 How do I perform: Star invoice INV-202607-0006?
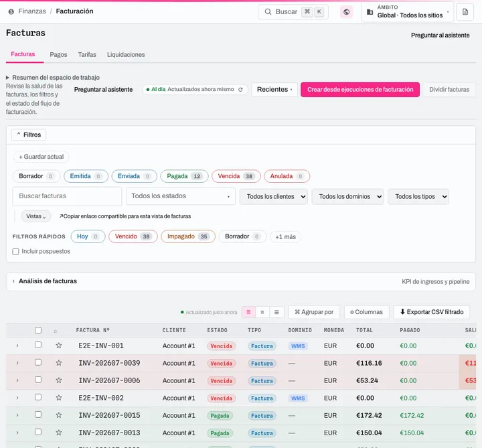point(59,380)
